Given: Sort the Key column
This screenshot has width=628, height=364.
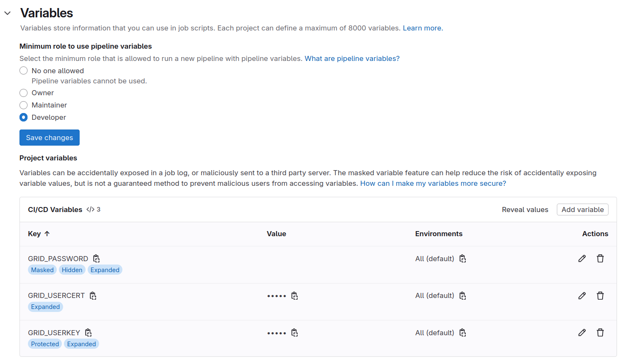Looking at the screenshot, I should 39,234.
